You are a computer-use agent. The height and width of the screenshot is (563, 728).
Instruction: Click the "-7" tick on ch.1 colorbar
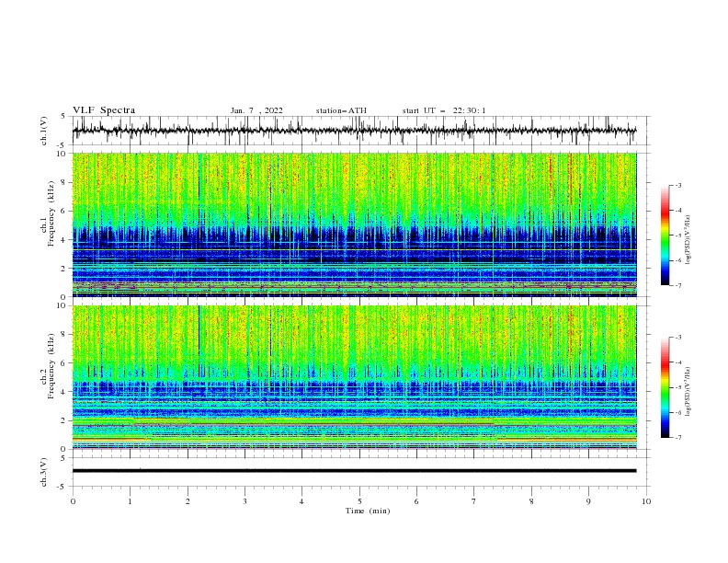pyautogui.click(x=677, y=285)
